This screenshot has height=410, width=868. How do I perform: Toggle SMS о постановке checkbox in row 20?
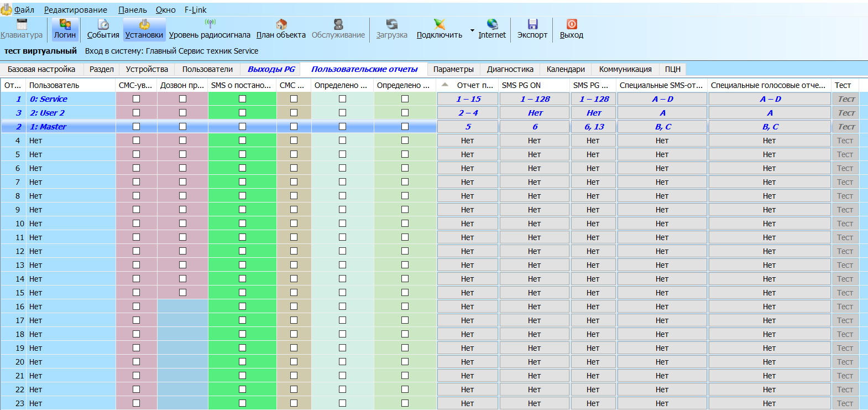242,362
